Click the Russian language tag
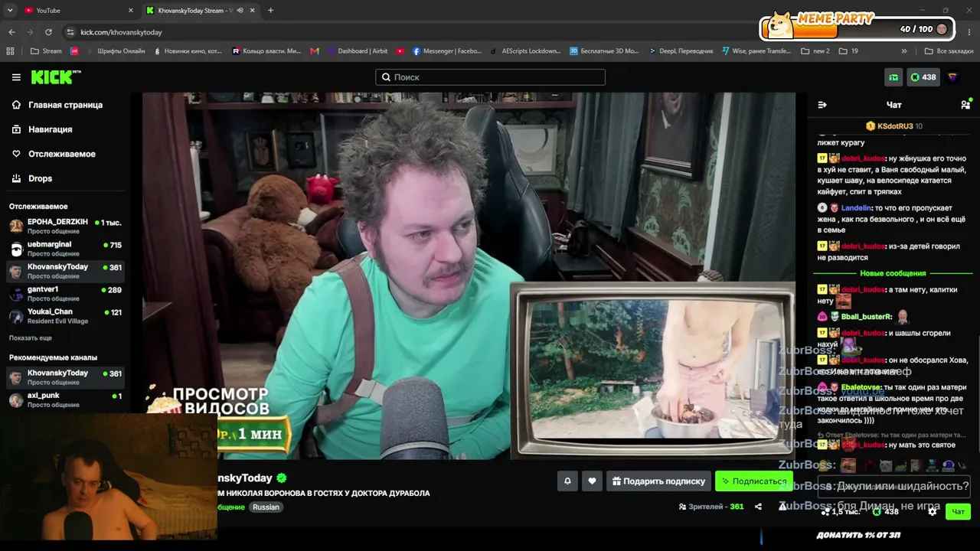 pyautogui.click(x=266, y=507)
